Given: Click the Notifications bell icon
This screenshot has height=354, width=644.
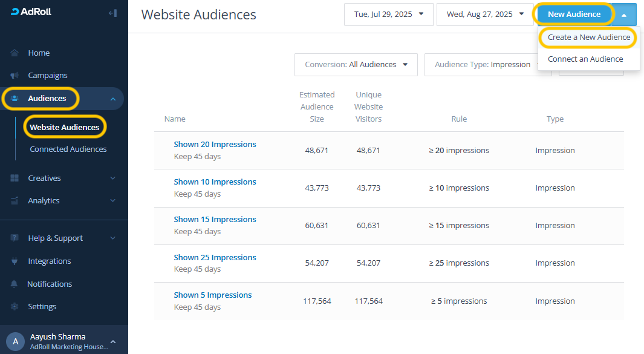Looking at the screenshot, I should pyautogui.click(x=15, y=284).
